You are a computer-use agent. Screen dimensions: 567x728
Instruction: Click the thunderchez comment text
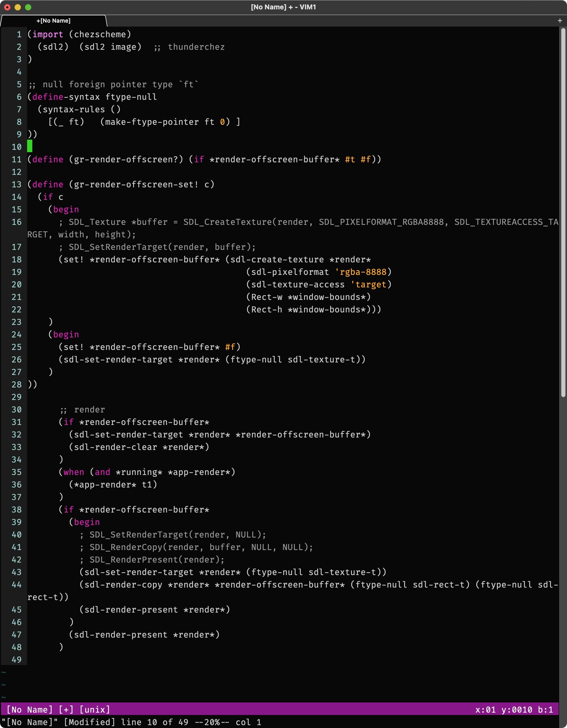tap(196, 47)
